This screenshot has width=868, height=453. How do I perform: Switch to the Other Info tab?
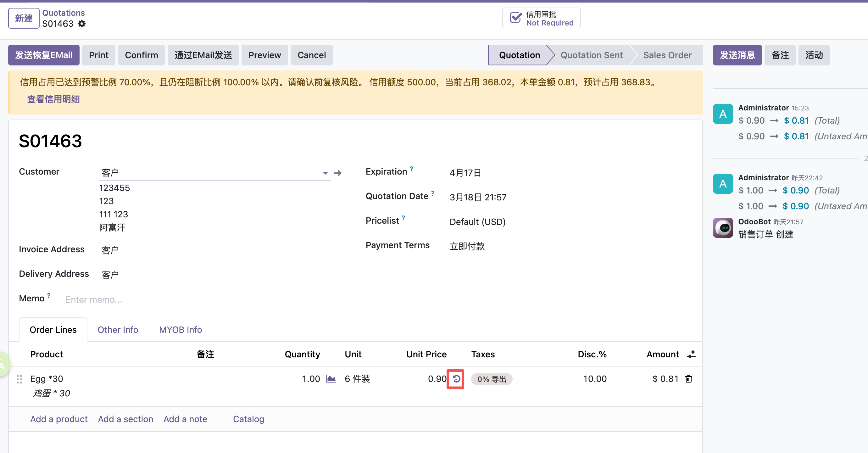(118, 330)
